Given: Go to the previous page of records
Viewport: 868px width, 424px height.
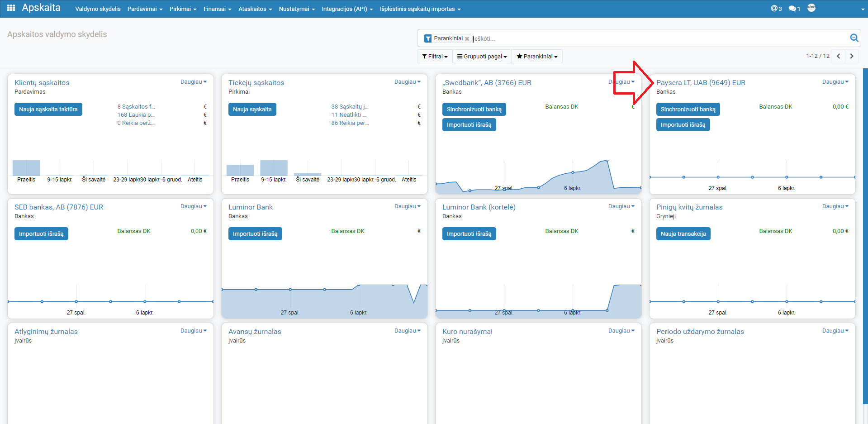Looking at the screenshot, I should click(839, 56).
